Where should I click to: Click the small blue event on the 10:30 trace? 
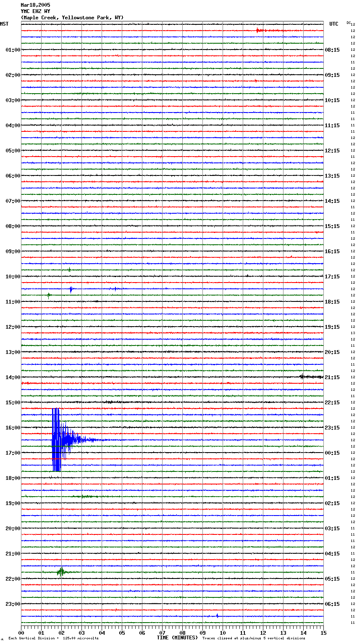tap(71, 289)
